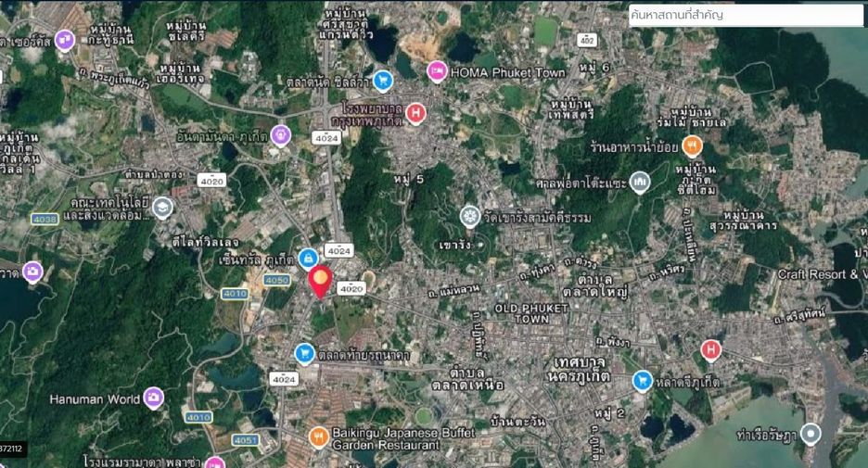Screen dimensions: 868x468
Task: Click the 4051 road shield
Action: click(246, 440)
